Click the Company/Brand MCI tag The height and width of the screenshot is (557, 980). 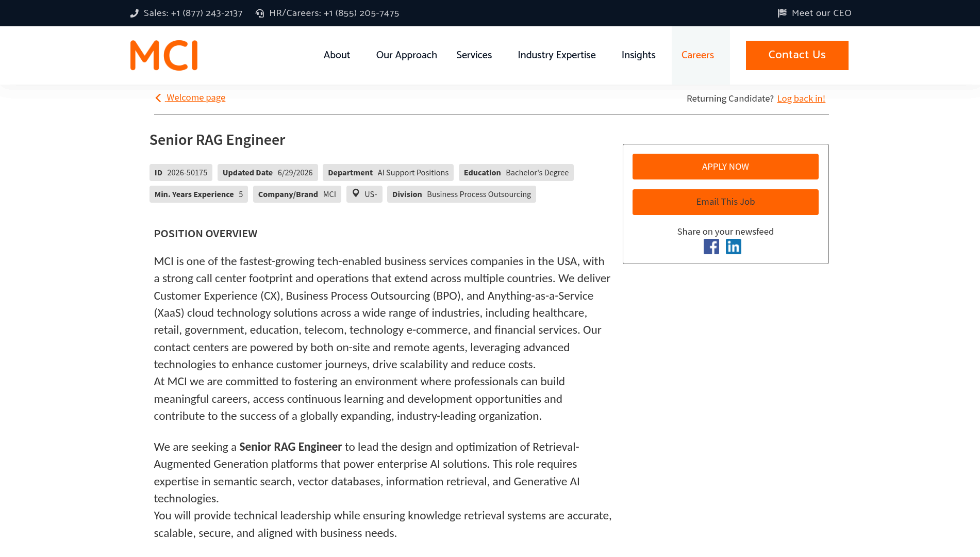click(297, 194)
